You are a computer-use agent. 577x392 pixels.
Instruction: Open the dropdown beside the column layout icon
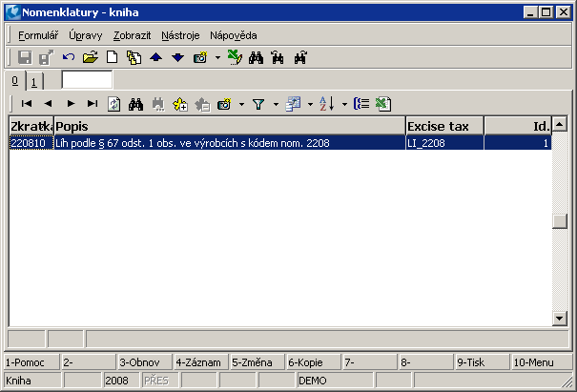click(x=310, y=104)
